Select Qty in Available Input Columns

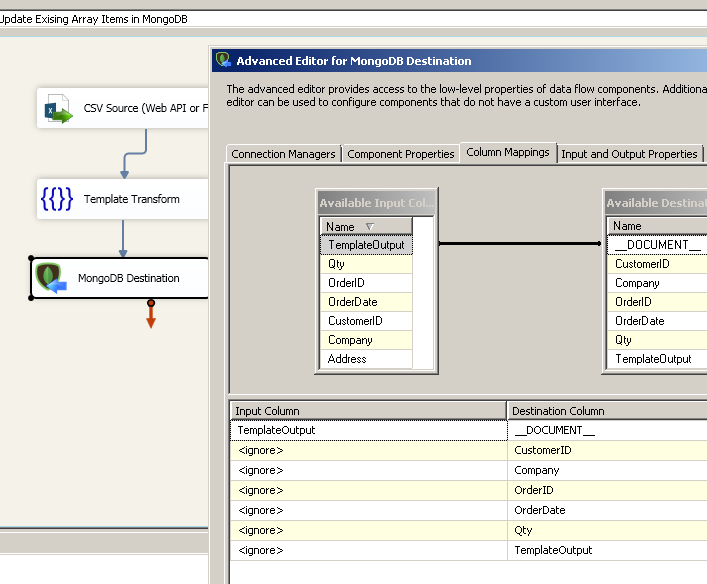pyautogui.click(x=366, y=264)
